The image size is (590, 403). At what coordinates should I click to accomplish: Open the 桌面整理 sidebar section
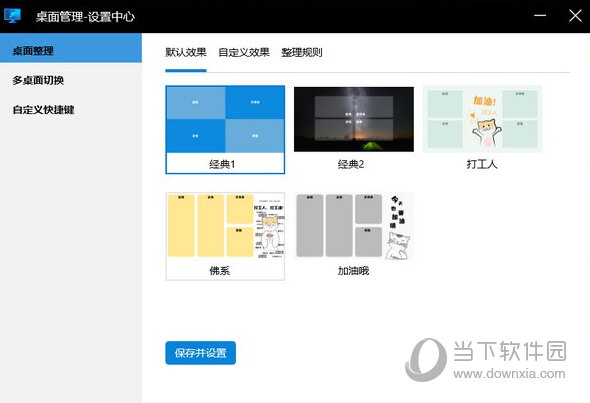(x=71, y=48)
